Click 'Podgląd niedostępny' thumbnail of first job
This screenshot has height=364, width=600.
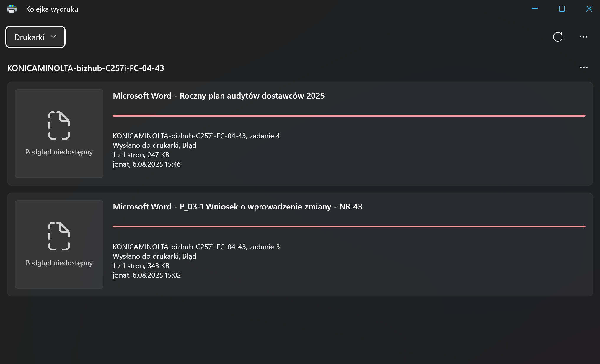[59, 134]
